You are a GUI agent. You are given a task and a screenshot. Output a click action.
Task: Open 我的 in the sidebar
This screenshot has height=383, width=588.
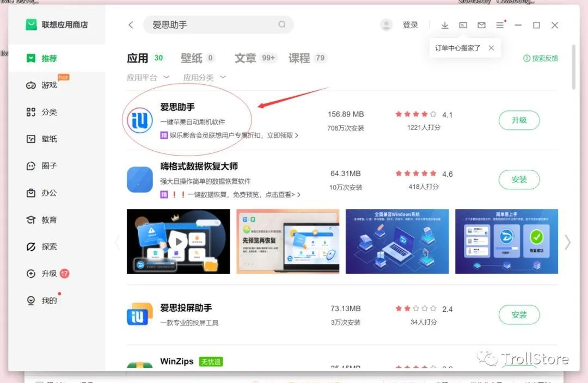click(x=57, y=300)
